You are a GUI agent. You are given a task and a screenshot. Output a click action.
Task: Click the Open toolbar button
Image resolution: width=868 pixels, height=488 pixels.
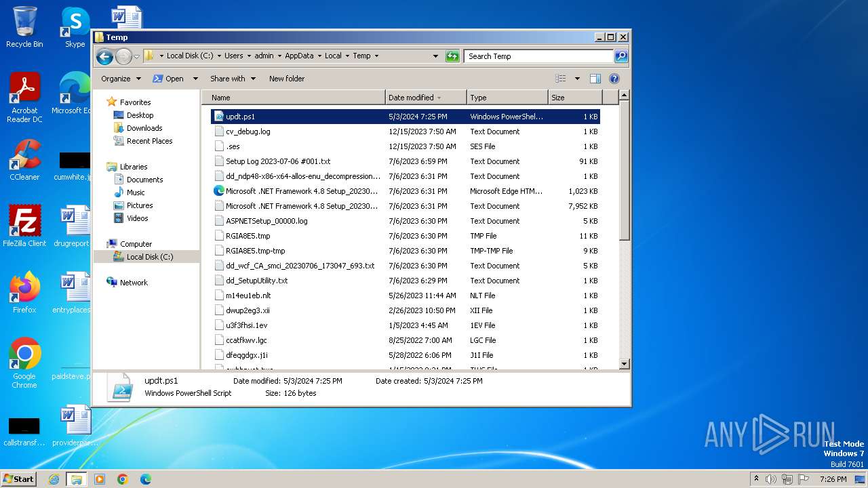click(x=169, y=79)
